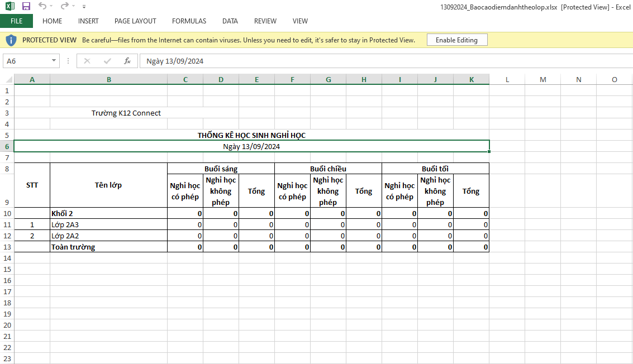Click the Protected View shield icon

click(x=11, y=40)
